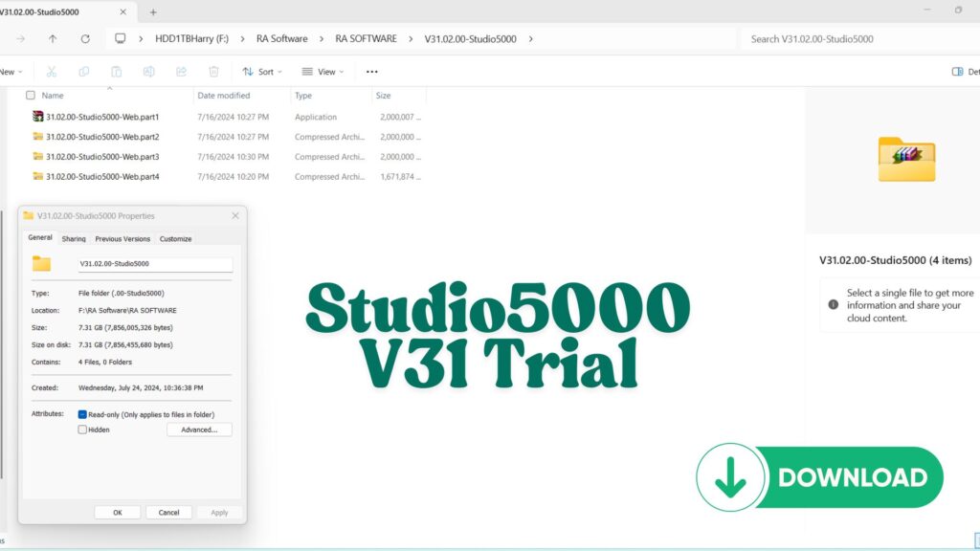Click the up-one-level arrow near the address bar
This screenshot has width=980, height=551.
53,38
